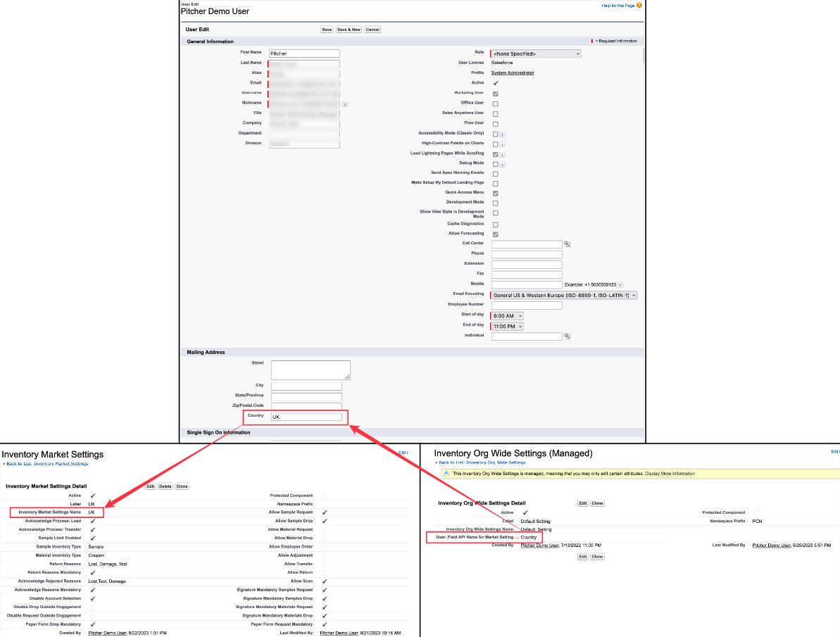Click info icon next to Mobile example

pos(620,285)
